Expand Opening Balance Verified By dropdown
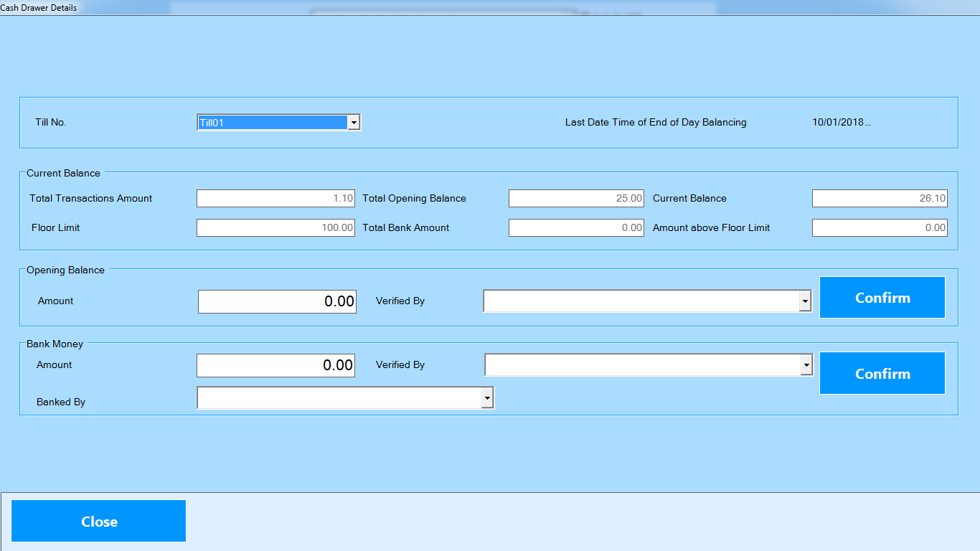The image size is (980, 551). coord(805,302)
